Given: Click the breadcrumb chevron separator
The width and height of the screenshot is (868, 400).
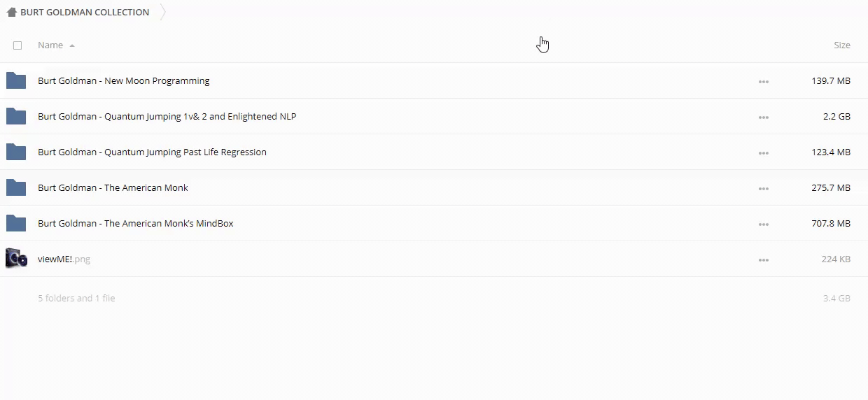Looking at the screenshot, I should (x=163, y=12).
